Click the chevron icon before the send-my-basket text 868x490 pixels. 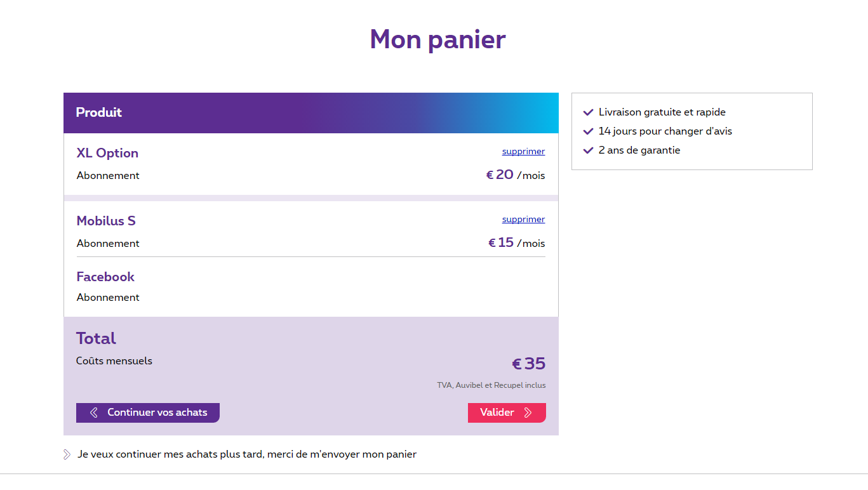coord(67,454)
